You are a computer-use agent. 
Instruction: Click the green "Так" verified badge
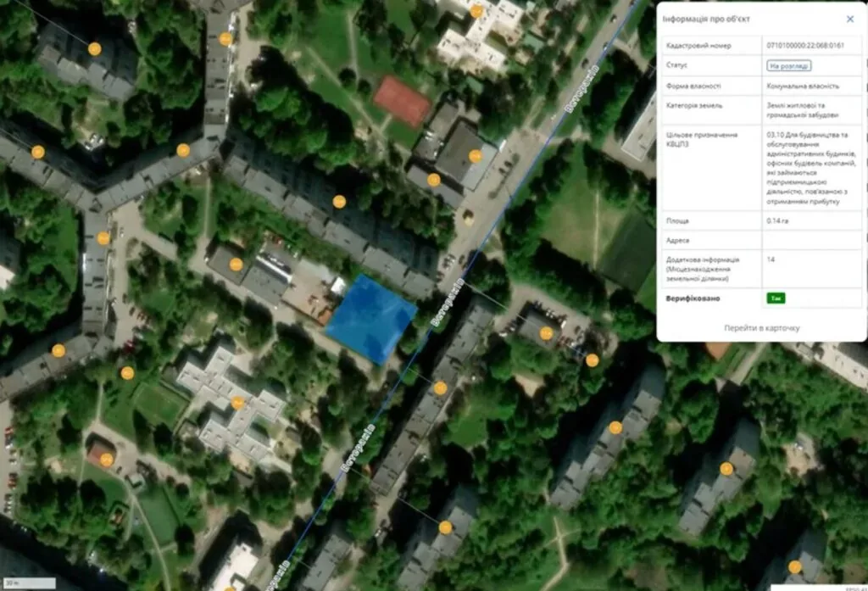pos(776,298)
